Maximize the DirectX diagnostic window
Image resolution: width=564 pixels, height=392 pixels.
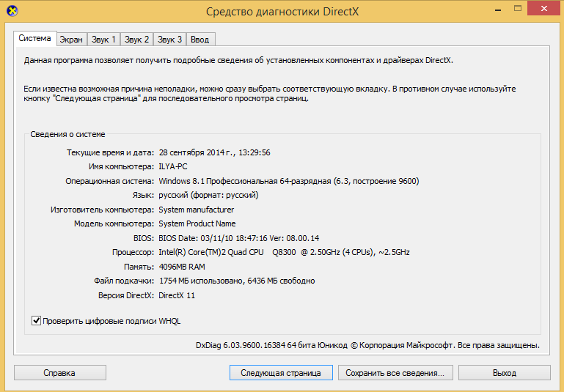click(518, 9)
